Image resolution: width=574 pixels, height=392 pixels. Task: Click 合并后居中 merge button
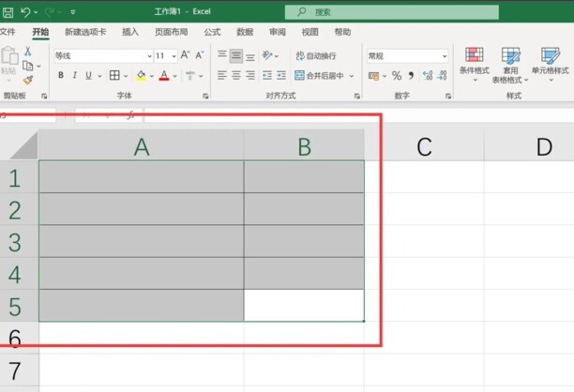pos(319,76)
